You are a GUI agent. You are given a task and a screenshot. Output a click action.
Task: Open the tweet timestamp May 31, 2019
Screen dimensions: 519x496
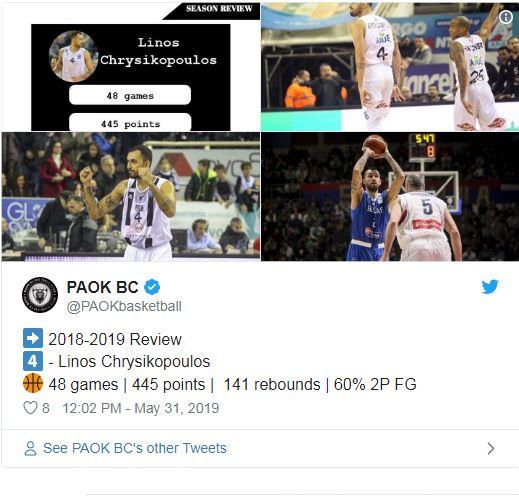(141, 408)
